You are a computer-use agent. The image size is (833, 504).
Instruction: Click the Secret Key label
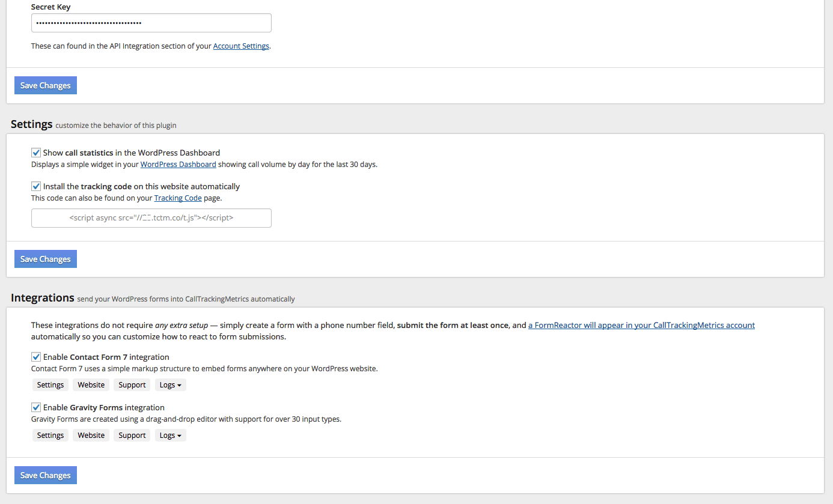coord(51,7)
